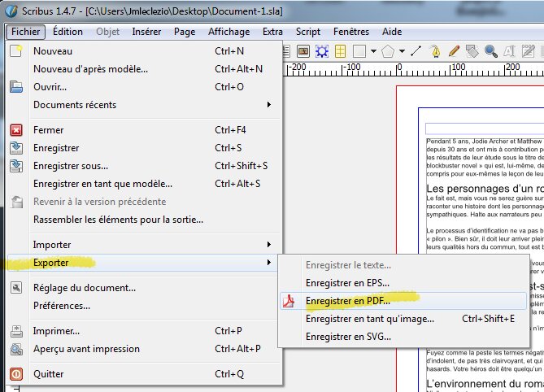Select the Bezier curve pen tool
Image resolution: width=544 pixels, height=392 pixels.
(435, 51)
